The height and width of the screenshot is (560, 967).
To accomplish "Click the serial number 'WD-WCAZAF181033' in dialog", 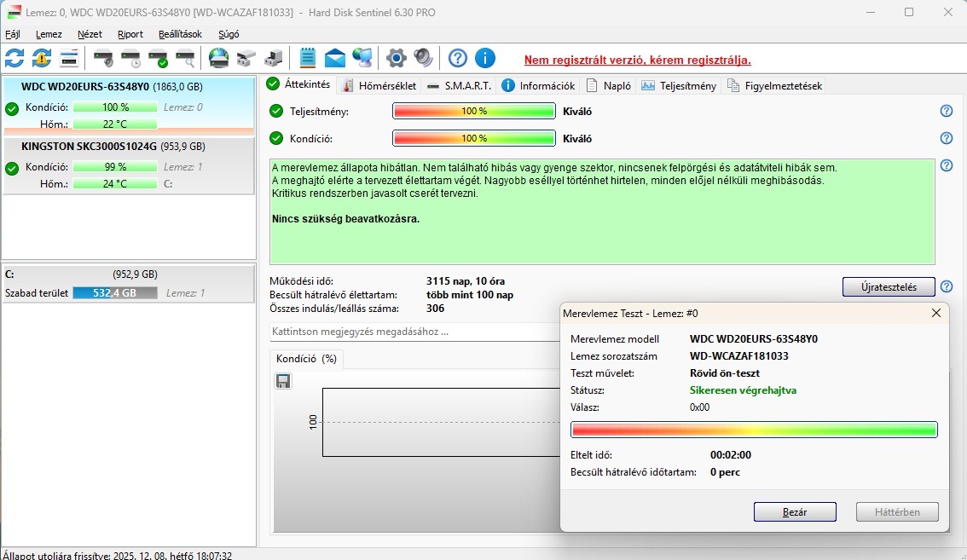I will pyautogui.click(x=738, y=355).
